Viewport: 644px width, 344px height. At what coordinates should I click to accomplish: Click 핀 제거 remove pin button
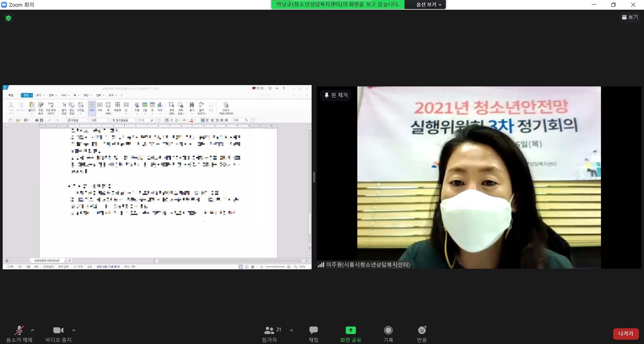[336, 95]
